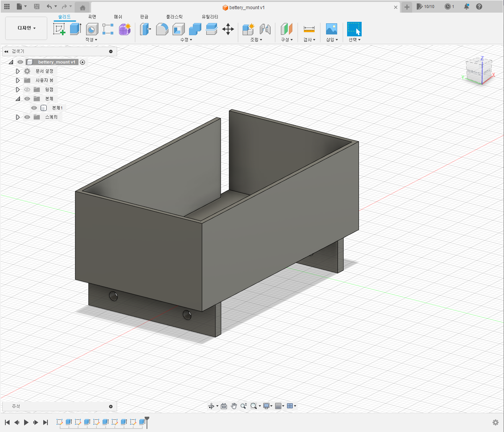Select the Joint tool
This screenshot has height=432, width=504.
[265, 29]
